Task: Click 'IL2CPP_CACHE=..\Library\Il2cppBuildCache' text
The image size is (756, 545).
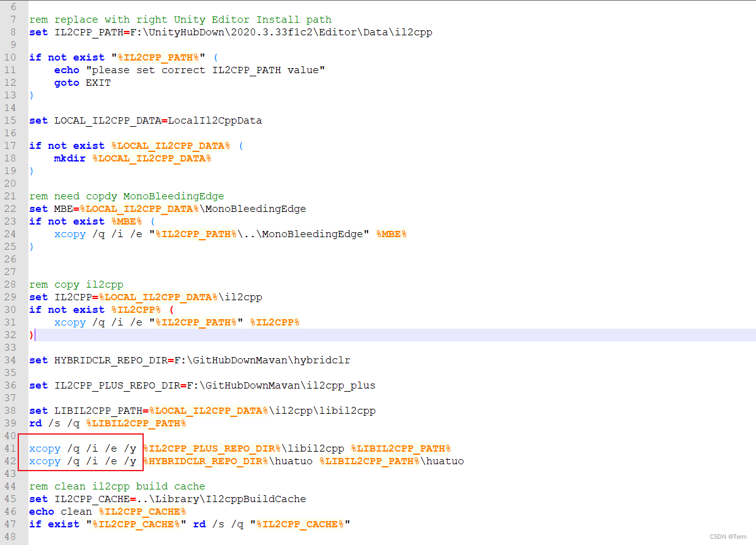Action: click(x=180, y=499)
